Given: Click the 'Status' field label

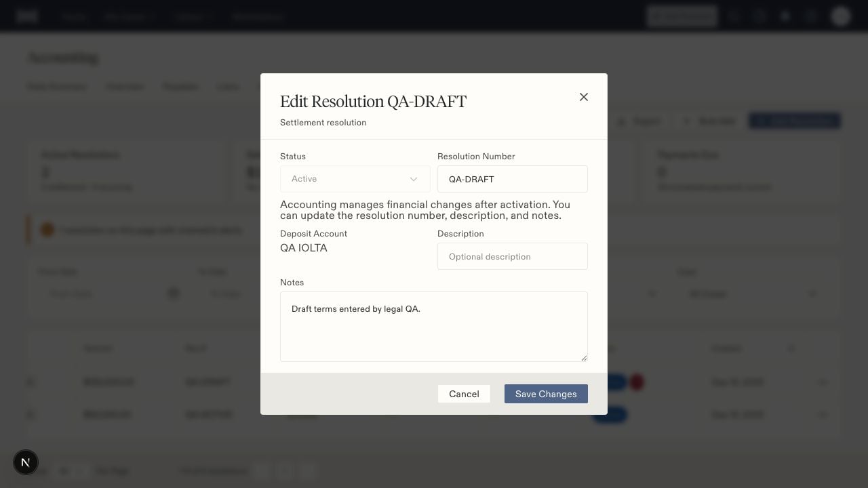Looking at the screenshot, I should pyautogui.click(x=293, y=157).
